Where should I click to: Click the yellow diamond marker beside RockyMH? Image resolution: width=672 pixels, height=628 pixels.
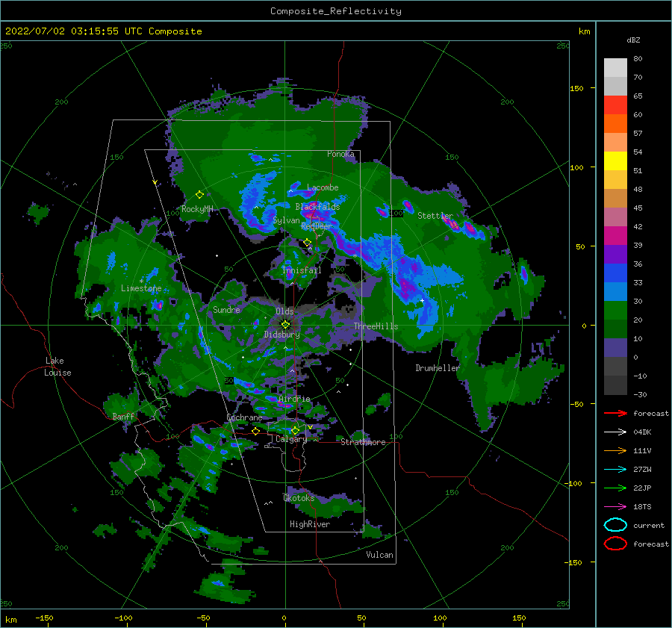pyautogui.click(x=199, y=195)
